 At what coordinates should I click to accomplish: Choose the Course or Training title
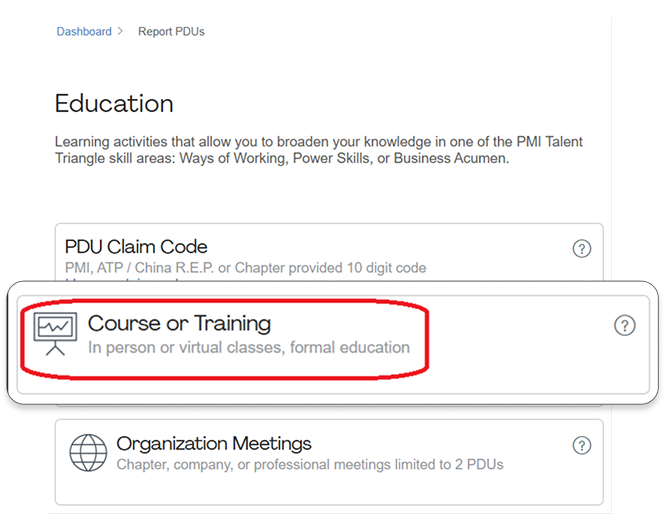(x=179, y=323)
